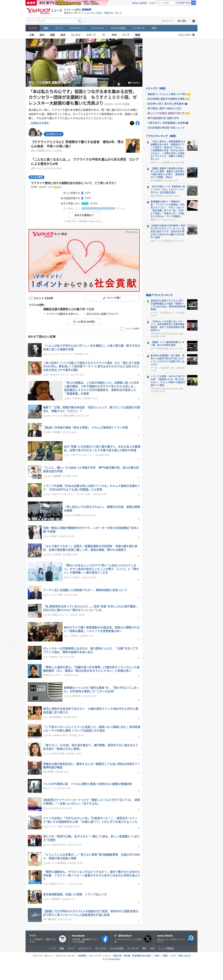This screenshot has height=980, width=223.
Task: Play video ranking item 4 thumbnail
Action: tap(192, 359)
